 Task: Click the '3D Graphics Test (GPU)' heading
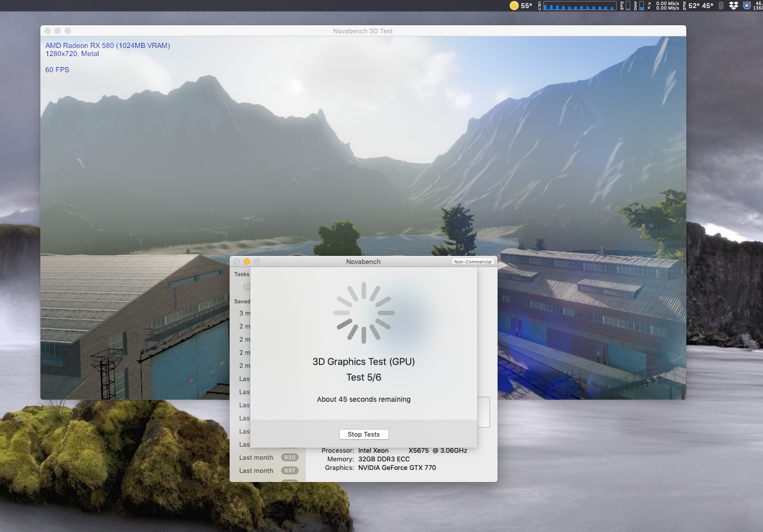[x=363, y=361]
